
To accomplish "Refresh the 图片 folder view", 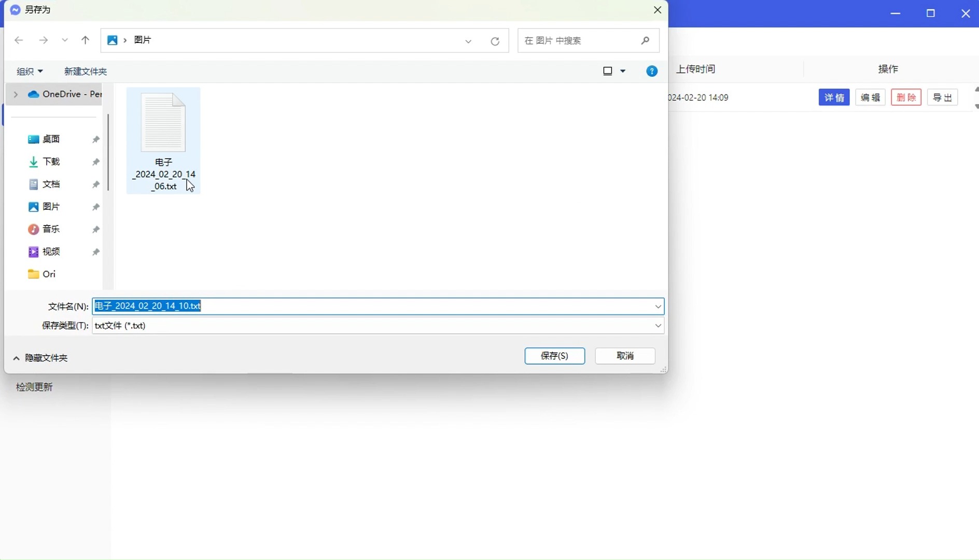I will pos(495,41).
